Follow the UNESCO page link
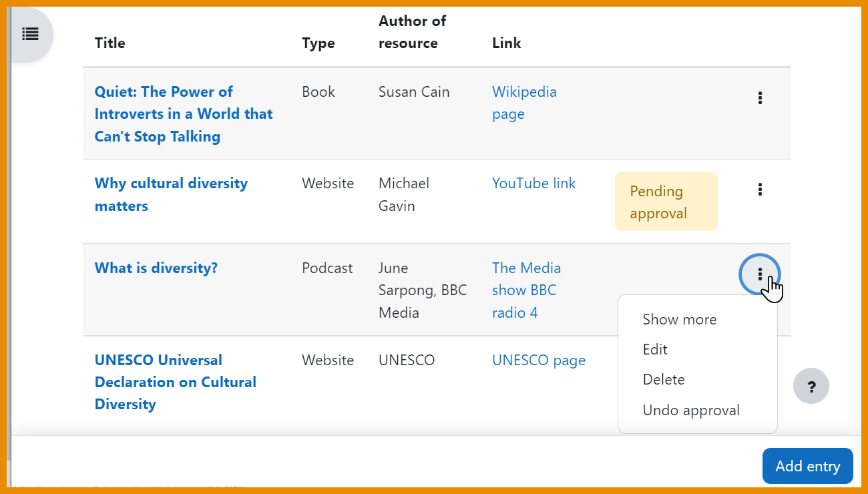 point(538,360)
